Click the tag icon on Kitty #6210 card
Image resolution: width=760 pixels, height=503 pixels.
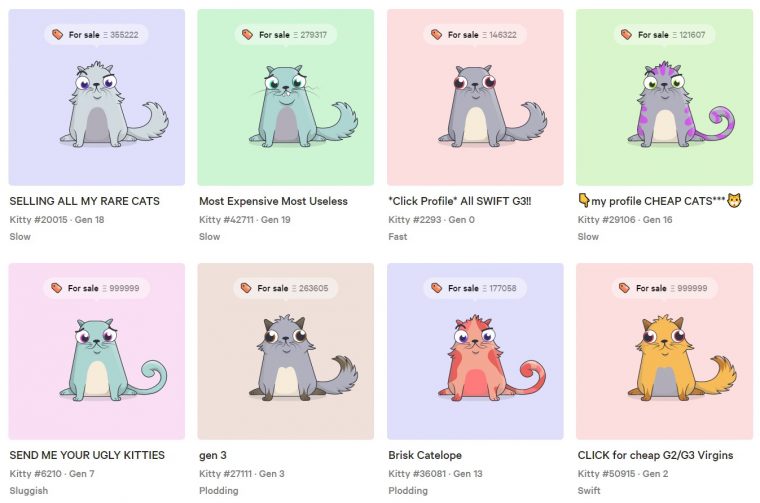pos(57,288)
